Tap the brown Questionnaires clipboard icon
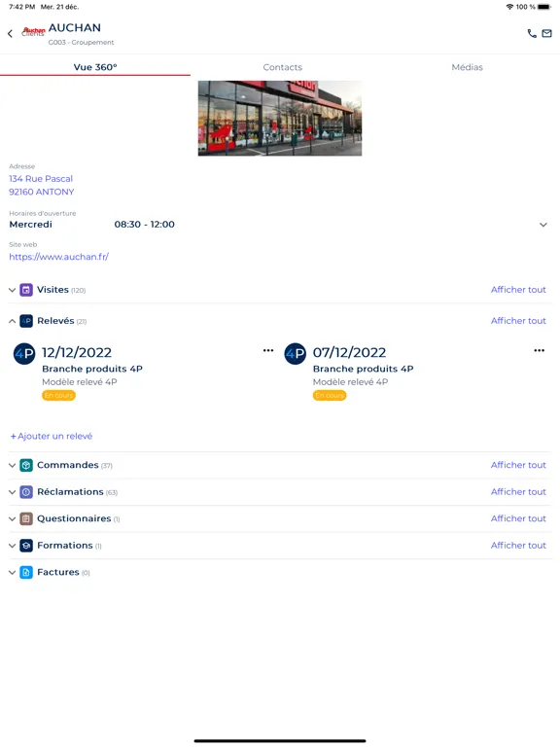The image size is (560, 747). tap(26, 518)
